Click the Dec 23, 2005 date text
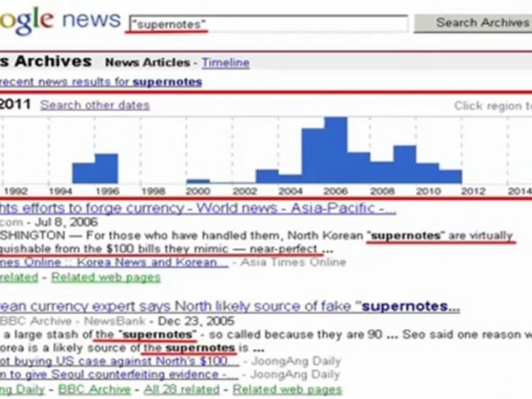Image resolution: width=532 pixels, height=399 pixels. [x=196, y=321]
